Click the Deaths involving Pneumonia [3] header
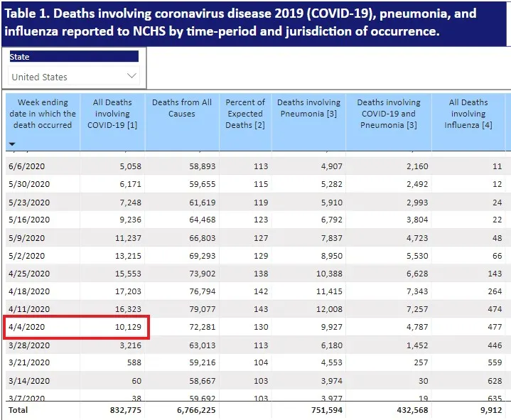Viewport: 511px width, 420px height. point(308,108)
